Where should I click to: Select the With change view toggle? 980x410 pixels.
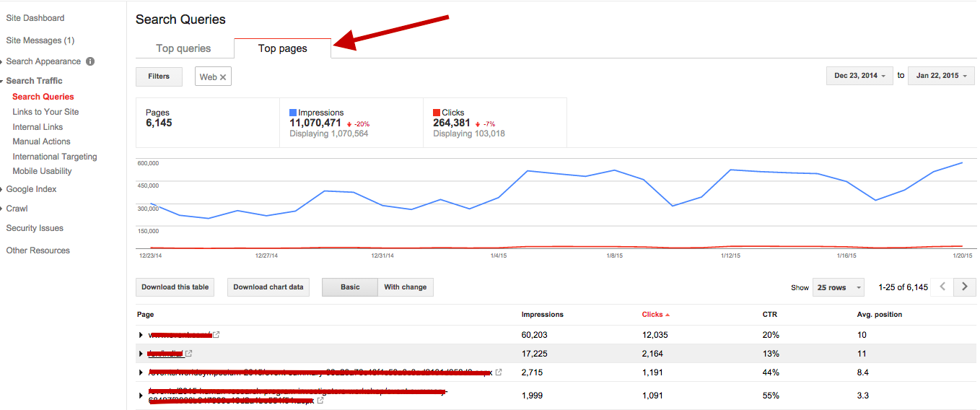point(406,287)
